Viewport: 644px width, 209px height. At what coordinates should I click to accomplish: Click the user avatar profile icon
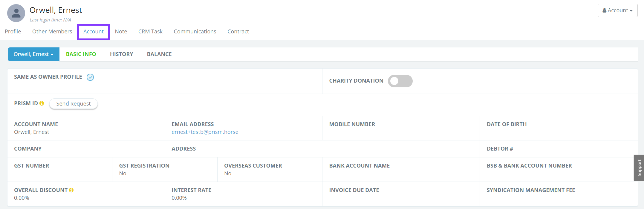[16, 13]
